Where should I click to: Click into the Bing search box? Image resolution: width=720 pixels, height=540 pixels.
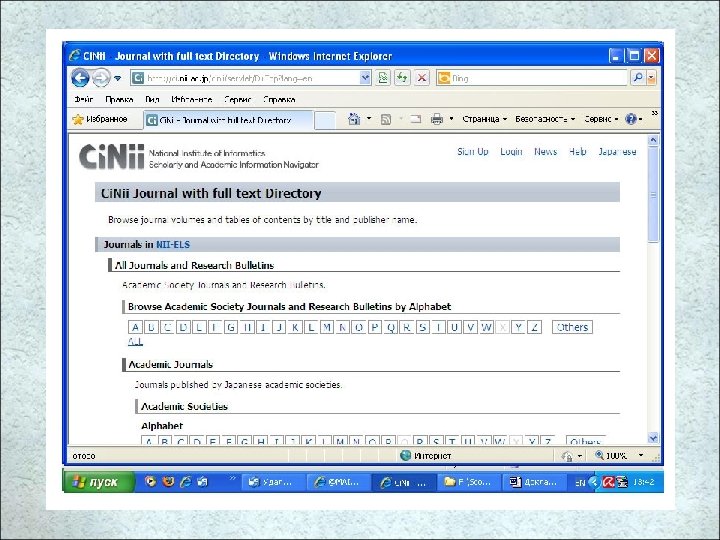[x=532, y=78]
